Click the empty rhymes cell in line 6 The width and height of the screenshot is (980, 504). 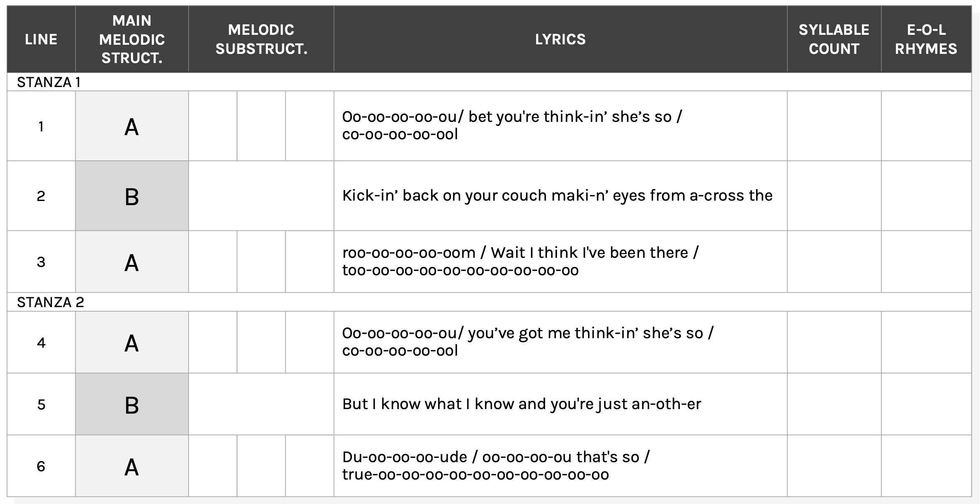(x=926, y=466)
